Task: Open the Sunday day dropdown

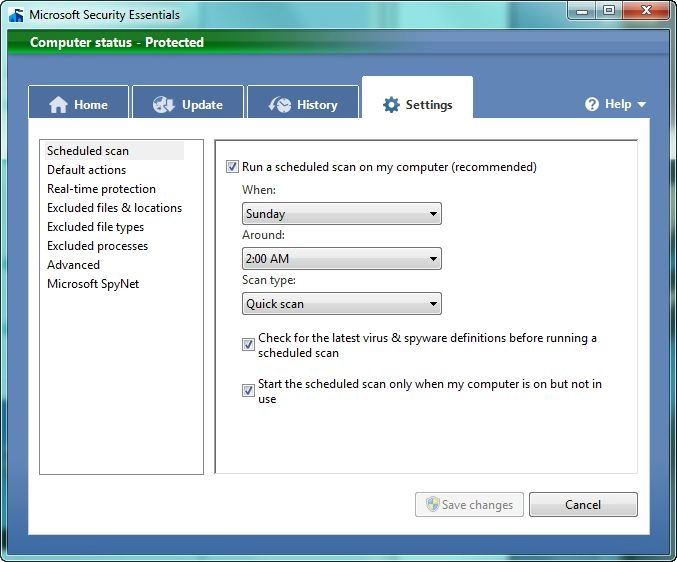Action: coord(342,214)
